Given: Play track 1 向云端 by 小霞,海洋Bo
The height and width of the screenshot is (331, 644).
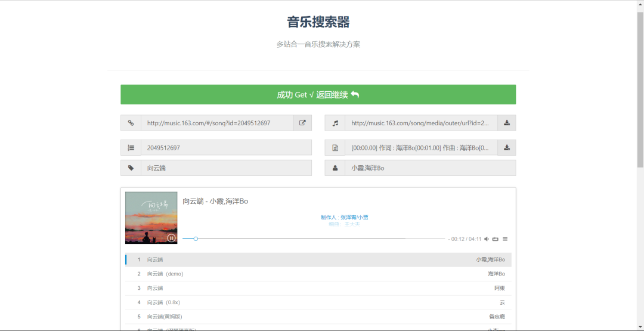Looking at the screenshot, I should click(x=318, y=259).
